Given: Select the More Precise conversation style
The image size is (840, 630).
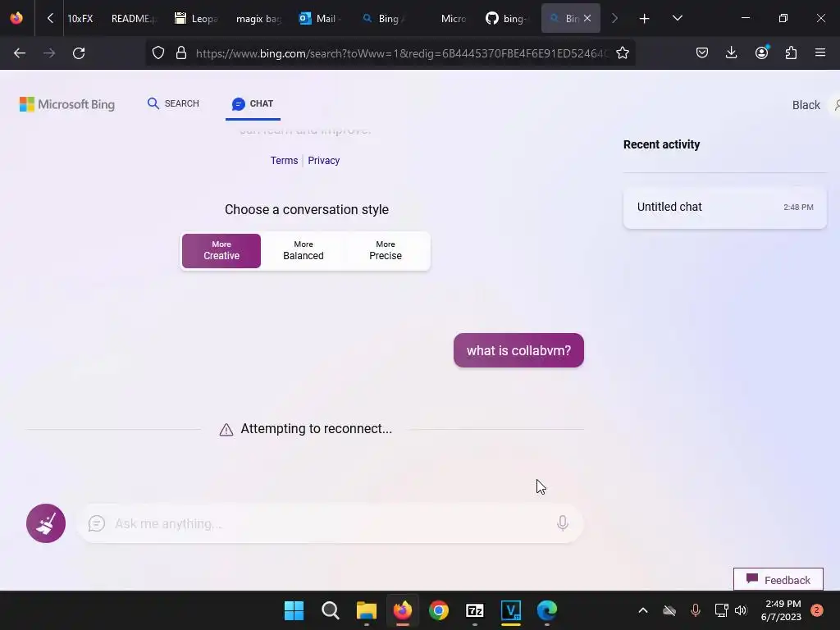Looking at the screenshot, I should coord(386,251).
